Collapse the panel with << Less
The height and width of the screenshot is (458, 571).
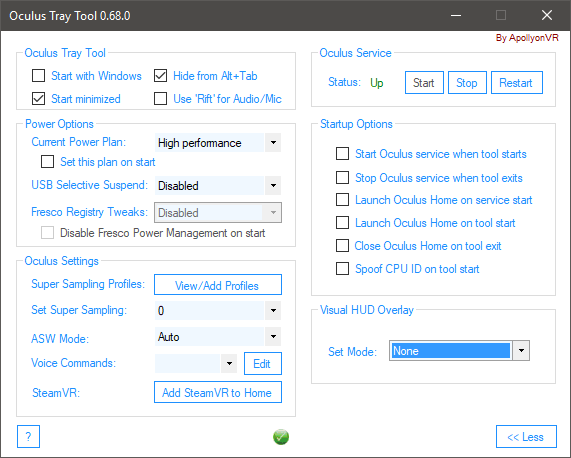point(526,437)
